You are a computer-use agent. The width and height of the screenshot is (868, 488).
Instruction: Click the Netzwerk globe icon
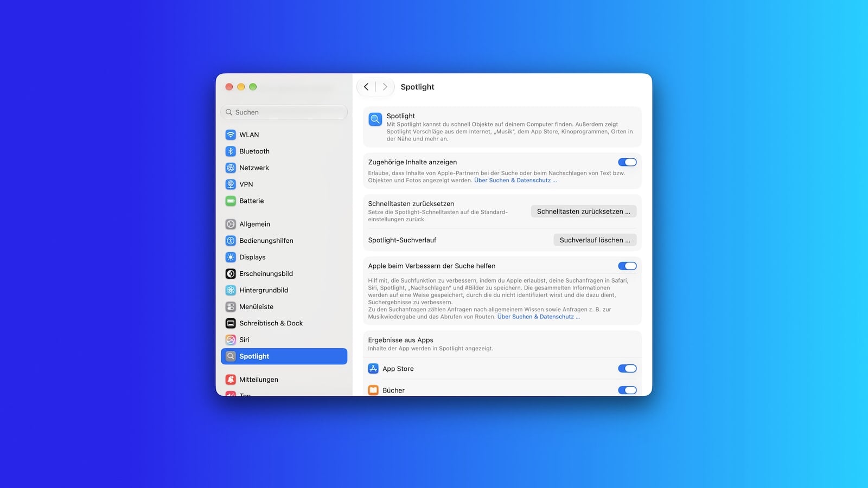231,168
